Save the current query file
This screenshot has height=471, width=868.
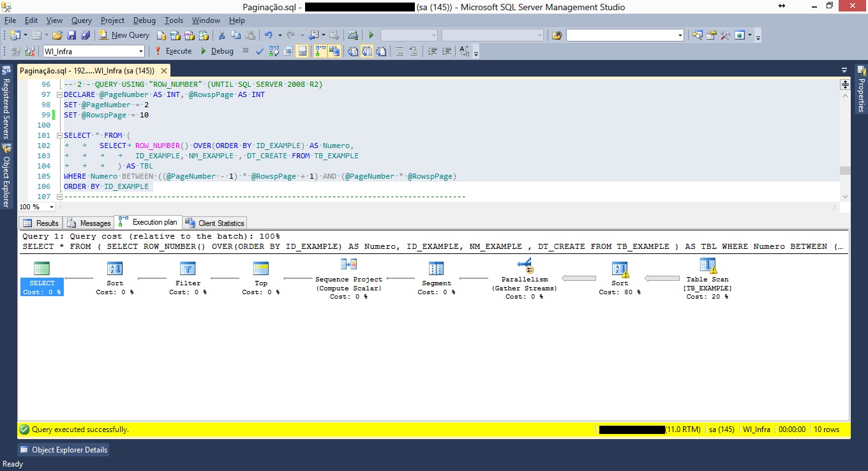pyautogui.click(x=71, y=35)
